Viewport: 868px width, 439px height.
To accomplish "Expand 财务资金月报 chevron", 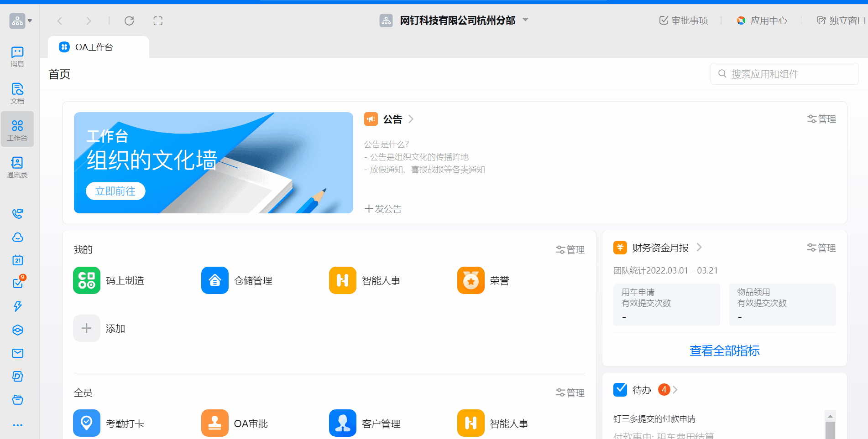I will 699,248.
